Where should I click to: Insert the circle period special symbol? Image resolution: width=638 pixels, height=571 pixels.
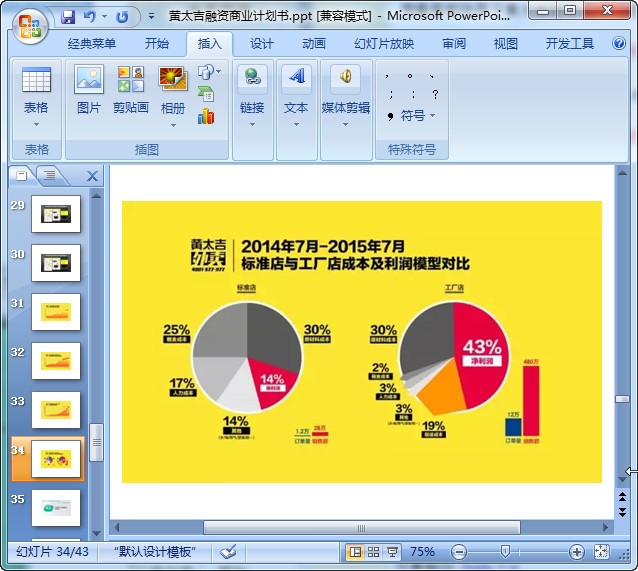[410, 76]
